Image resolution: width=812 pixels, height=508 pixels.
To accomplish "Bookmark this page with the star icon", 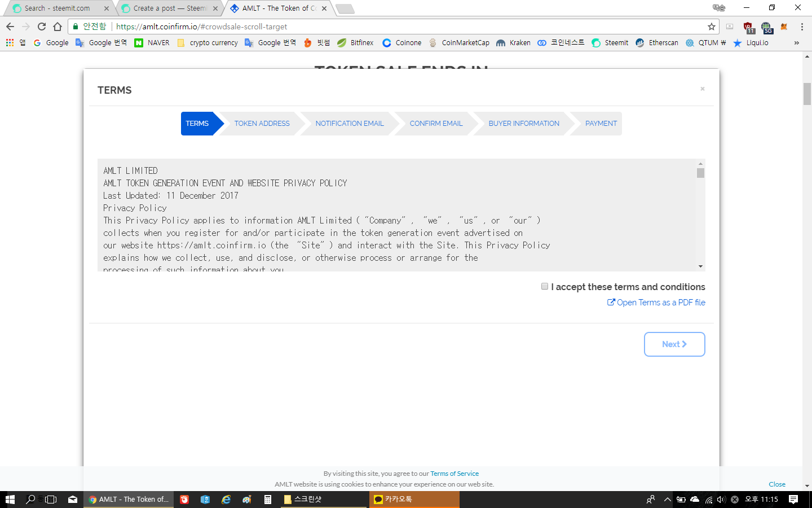I will 712,27.
